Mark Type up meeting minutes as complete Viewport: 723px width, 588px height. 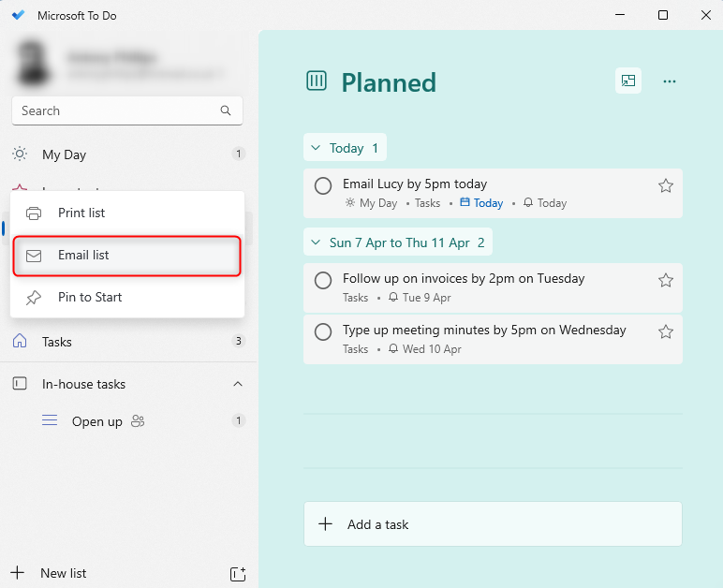(x=323, y=331)
